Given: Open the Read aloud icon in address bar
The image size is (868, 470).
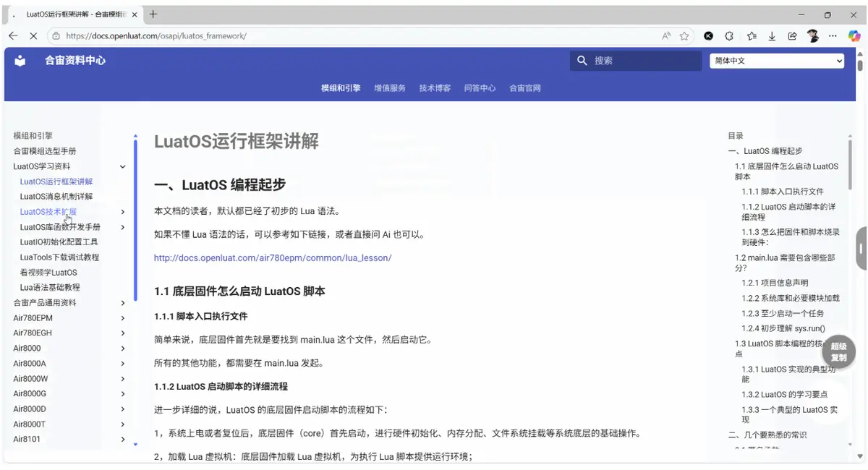Looking at the screenshot, I should click(666, 35).
